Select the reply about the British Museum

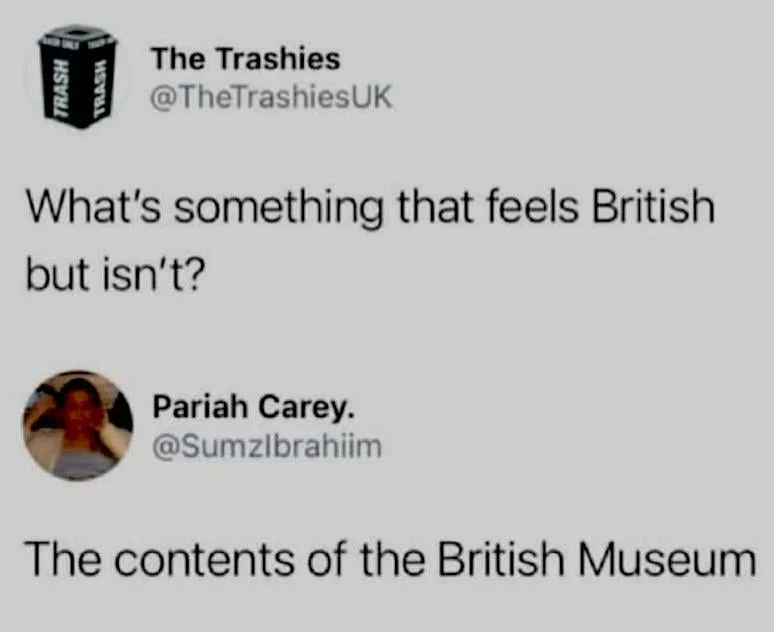point(391,559)
